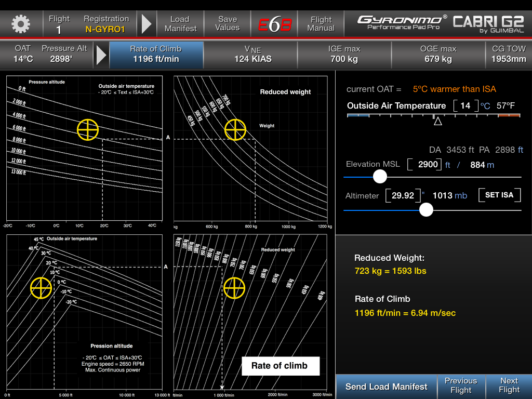
Task: Go to Next Flight
Action: tap(509, 386)
